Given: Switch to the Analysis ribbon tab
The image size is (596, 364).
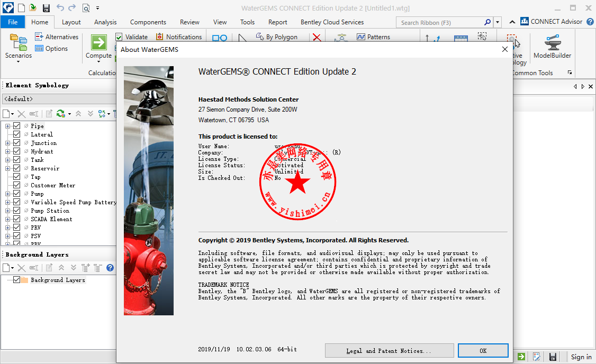Looking at the screenshot, I should point(105,22).
